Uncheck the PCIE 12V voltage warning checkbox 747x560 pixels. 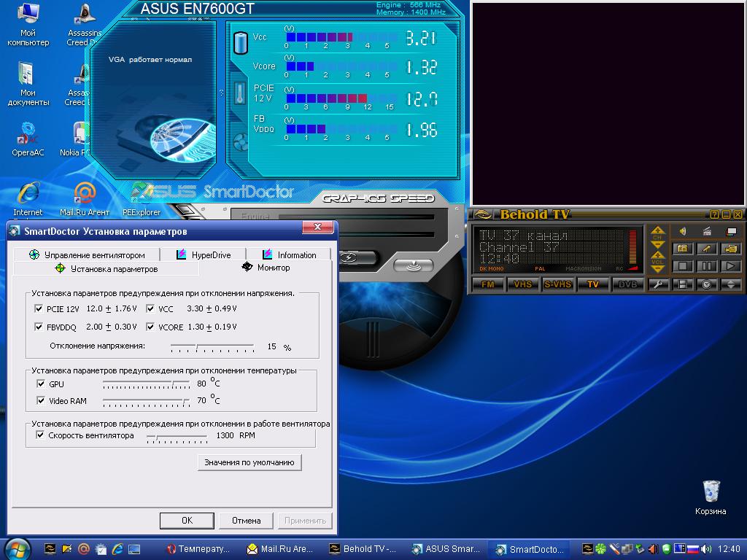(39, 308)
